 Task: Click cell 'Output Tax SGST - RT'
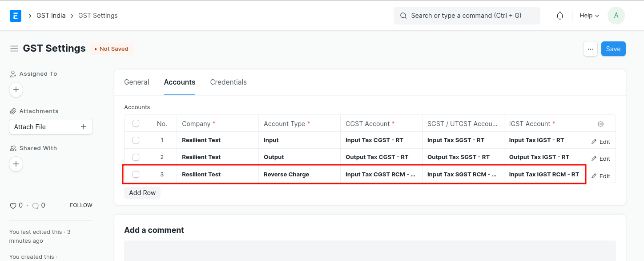pos(463,157)
